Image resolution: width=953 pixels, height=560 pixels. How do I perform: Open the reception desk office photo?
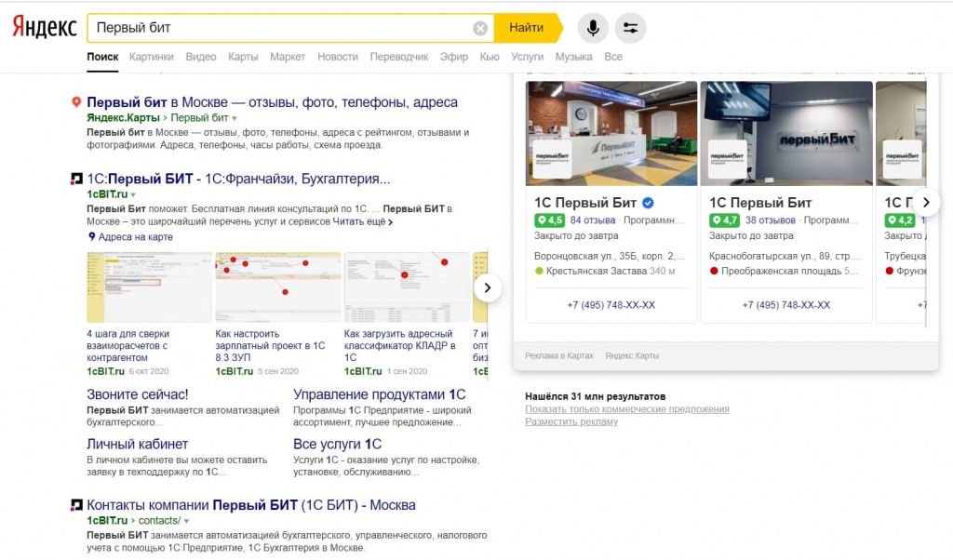coord(611,133)
